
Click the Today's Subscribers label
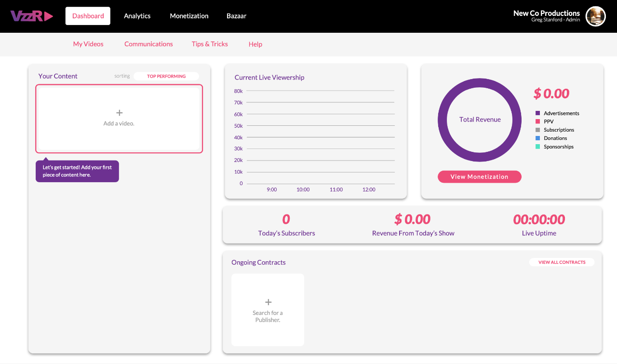pyautogui.click(x=286, y=233)
